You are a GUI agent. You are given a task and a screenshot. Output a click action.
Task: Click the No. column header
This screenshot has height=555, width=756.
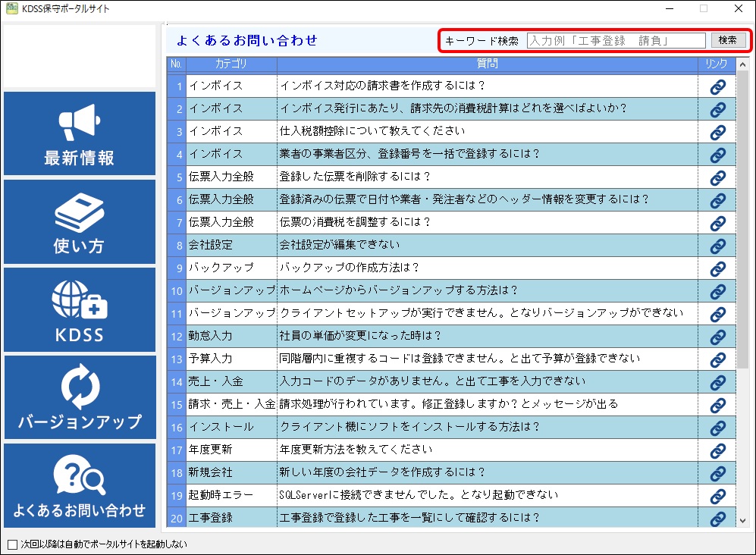(177, 64)
